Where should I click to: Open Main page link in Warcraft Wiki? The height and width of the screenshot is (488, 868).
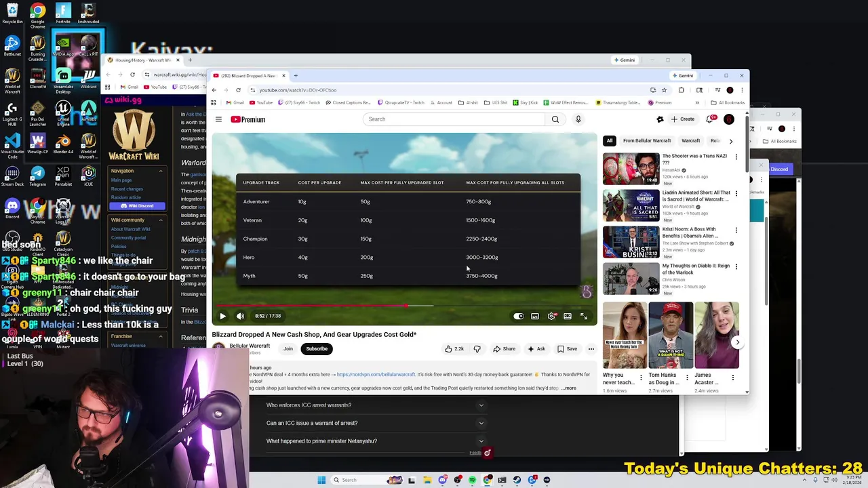click(121, 180)
